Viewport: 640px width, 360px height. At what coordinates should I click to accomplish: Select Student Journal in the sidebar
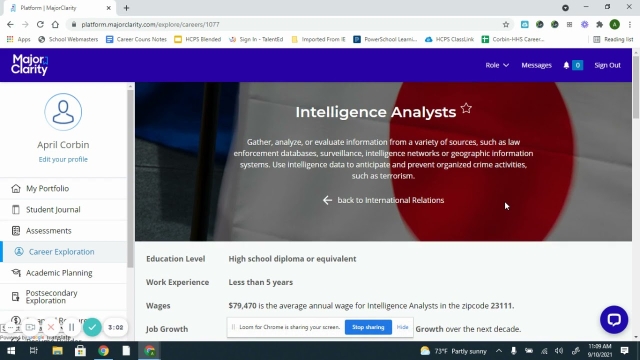tap(63, 210)
